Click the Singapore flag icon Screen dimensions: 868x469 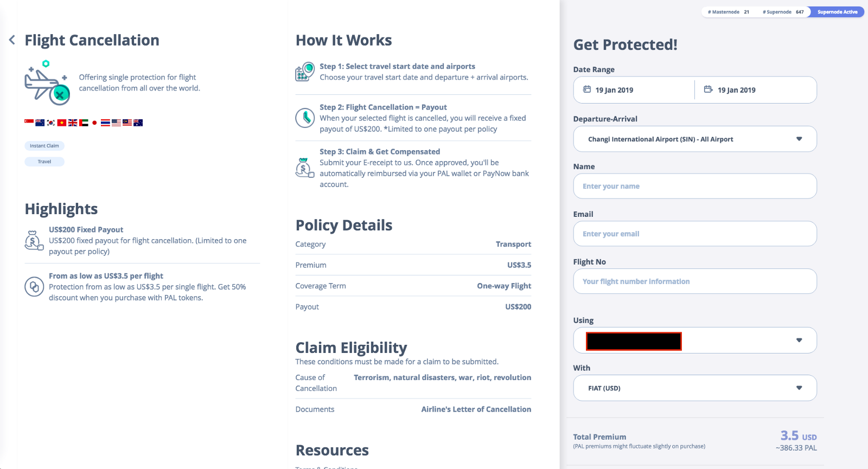[29, 123]
